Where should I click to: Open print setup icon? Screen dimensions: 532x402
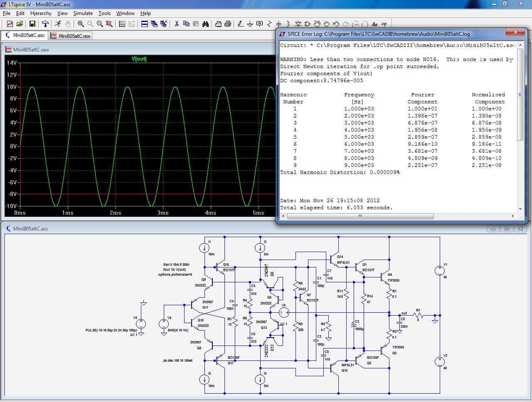pos(218,24)
